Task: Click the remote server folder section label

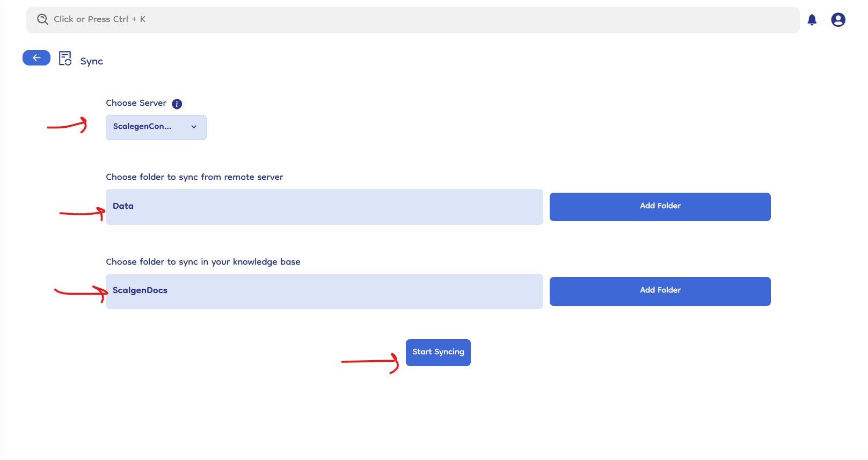Action: (194, 177)
